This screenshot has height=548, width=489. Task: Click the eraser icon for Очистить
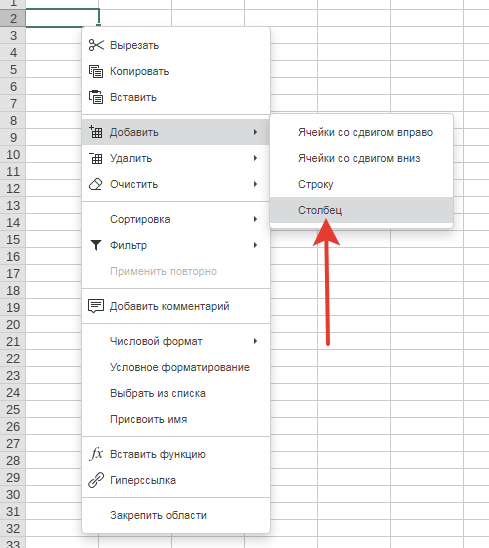tap(96, 184)
